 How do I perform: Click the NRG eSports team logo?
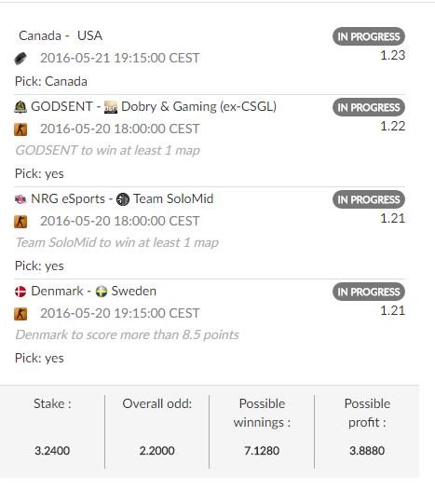click(x=20, y=199)
